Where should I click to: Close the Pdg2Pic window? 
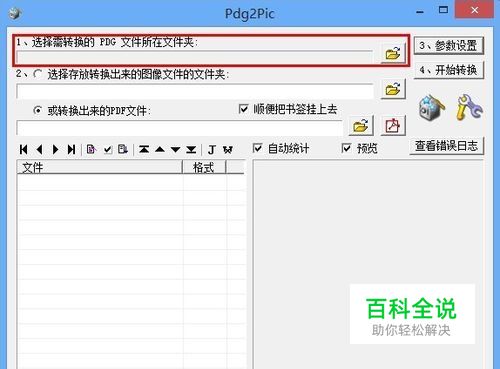coord(474,10)
